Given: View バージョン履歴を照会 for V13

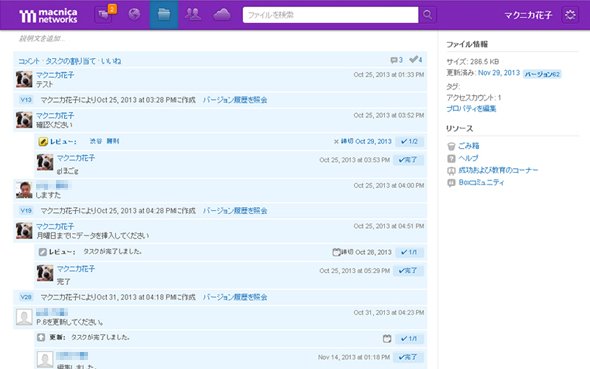Looking at the screenshot, I should coord(235,100).
